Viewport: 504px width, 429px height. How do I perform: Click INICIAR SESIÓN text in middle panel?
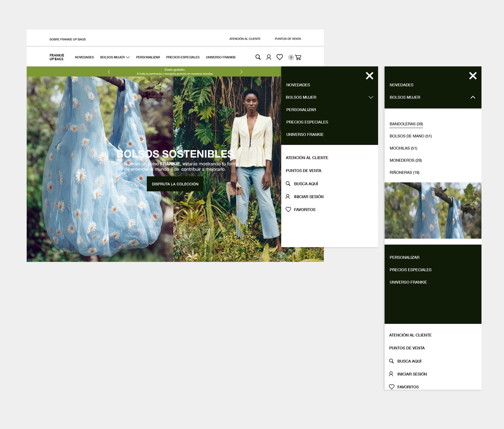pos(309,196)
